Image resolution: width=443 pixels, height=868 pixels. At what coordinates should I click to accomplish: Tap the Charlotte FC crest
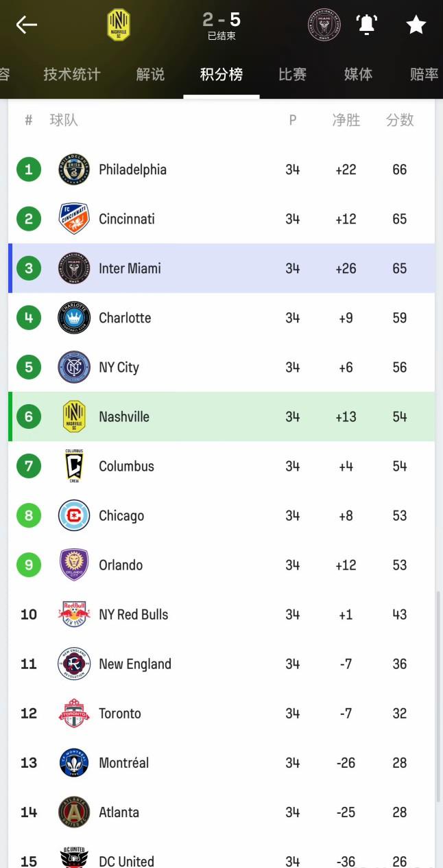(x=74, y=318)
